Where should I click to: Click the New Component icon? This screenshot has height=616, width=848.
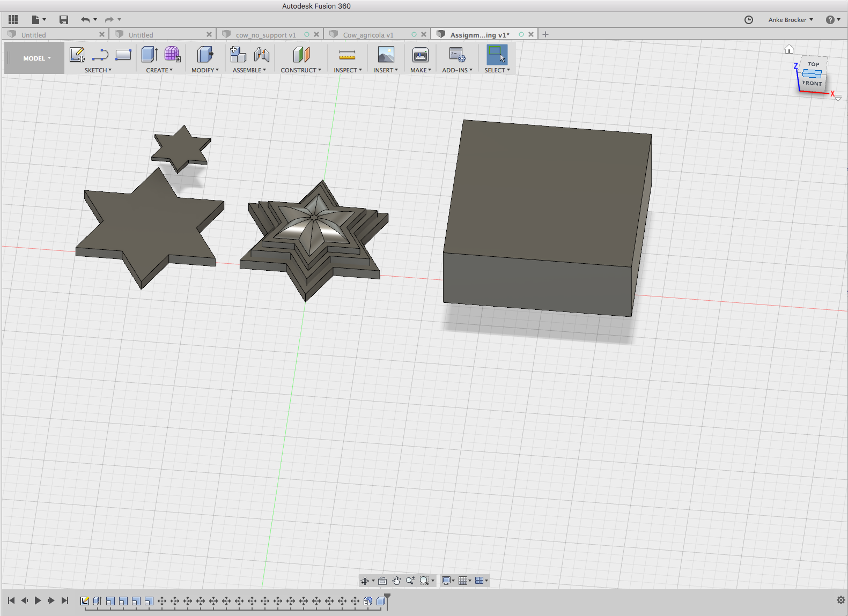[x=238, y=55]
